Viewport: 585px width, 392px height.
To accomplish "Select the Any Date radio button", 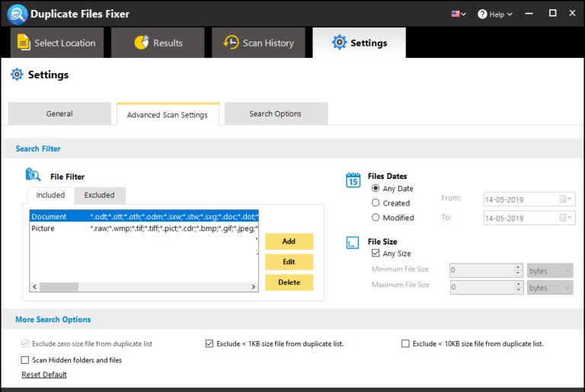I will (x=376, y=188).
